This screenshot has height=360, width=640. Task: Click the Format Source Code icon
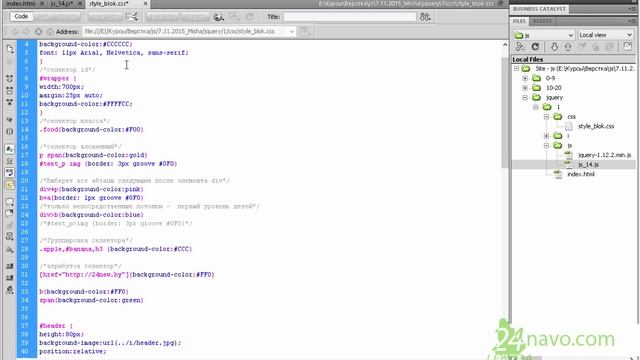10,290
